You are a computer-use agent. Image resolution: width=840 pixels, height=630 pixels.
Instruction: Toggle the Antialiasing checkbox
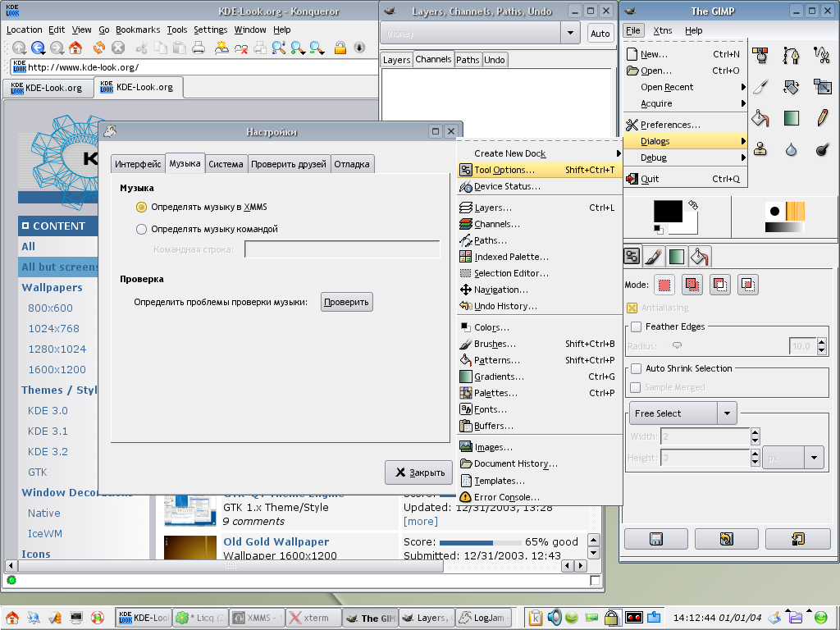[632, 308]
